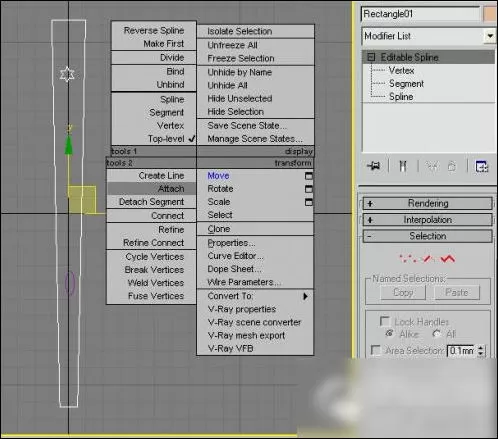Screen dimensions: 498x439
Task: Select Spline sub-object red zigzag icon
Action: pos(448,258)
